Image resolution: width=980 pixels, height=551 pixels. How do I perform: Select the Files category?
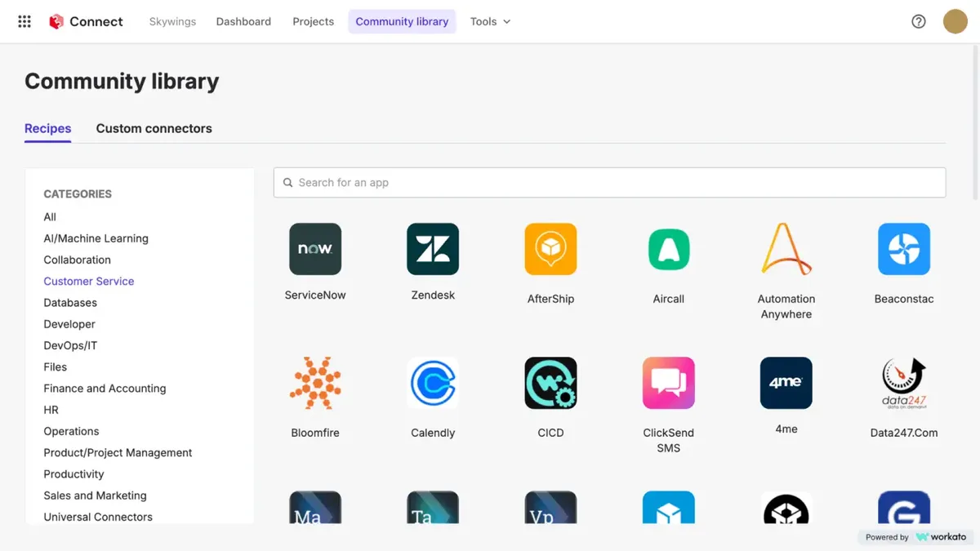point(55,367)
